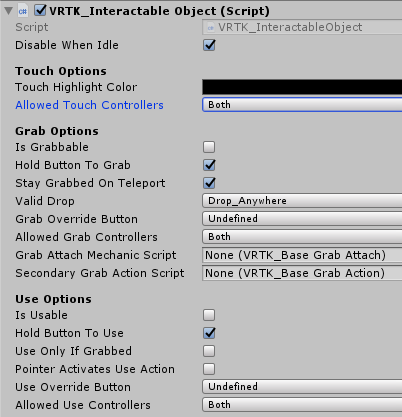Open the Touch Highlight Color picker
Viewport: 402px width, 417px height.
pyautogui.click(x=302, y=87)
